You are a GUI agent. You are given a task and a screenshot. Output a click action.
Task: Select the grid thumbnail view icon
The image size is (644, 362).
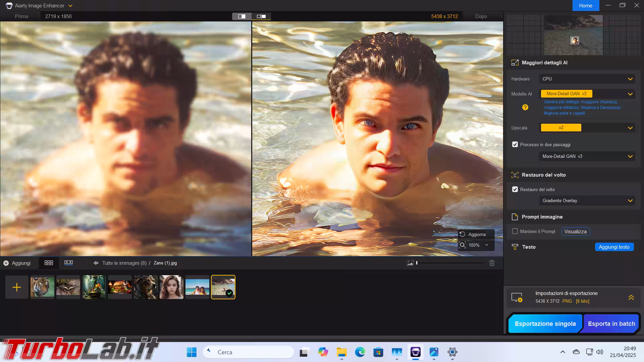[x=49, y=263]
